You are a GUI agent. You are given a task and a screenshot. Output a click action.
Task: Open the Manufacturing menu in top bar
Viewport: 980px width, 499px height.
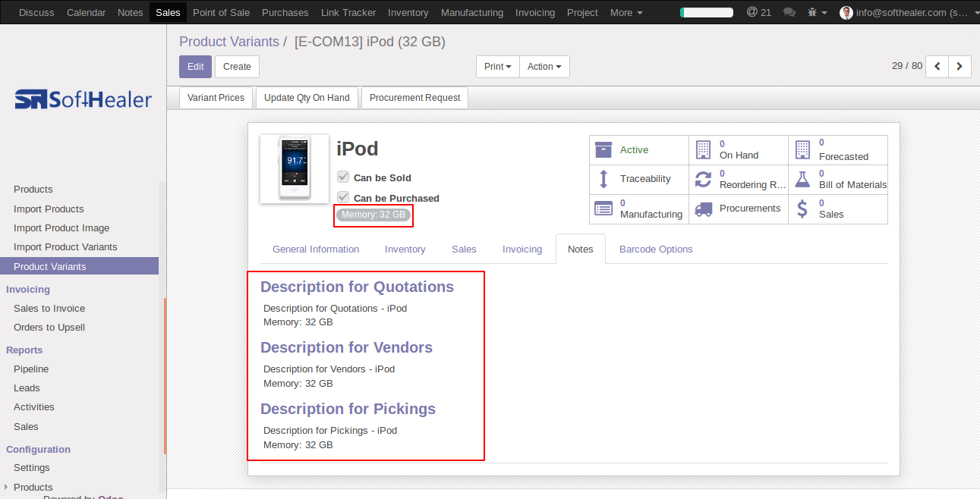472,12
